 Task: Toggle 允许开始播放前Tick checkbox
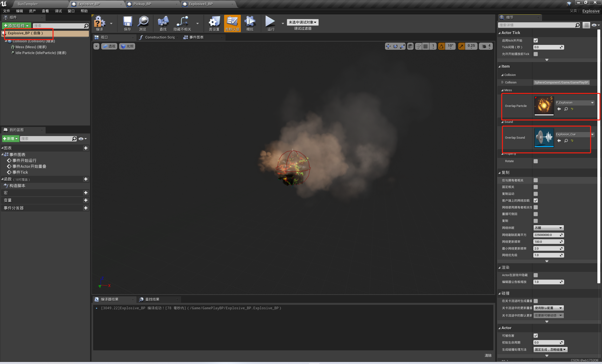coord(535,54)
